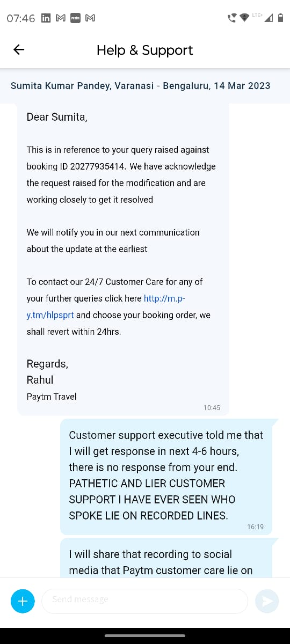Tap the blue plus attachment button
Image resolution: width=290 pixels, height=644 pixels.
[23, 601]
